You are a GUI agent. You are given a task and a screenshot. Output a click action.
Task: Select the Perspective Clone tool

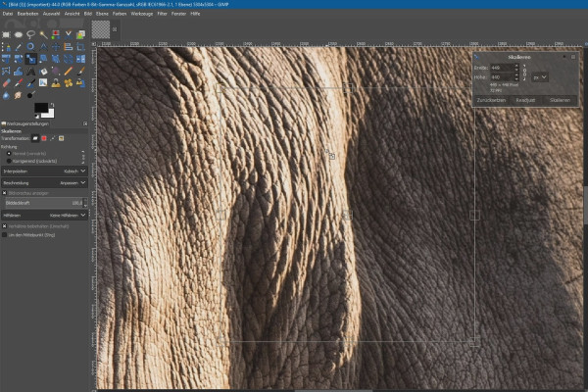tap(80, 83)
